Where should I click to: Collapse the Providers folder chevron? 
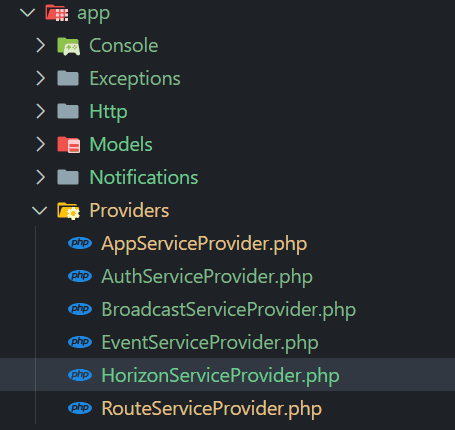tap(39, 210)
